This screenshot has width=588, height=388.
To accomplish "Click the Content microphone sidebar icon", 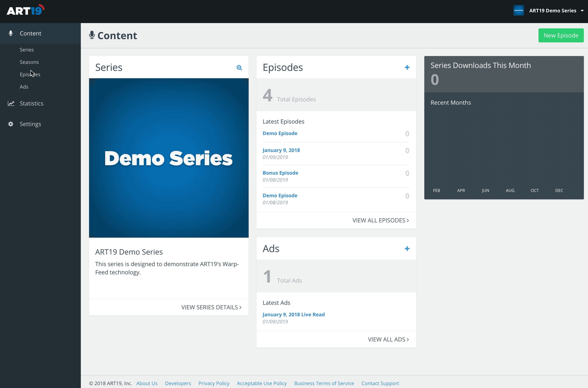I will tap(11, 33).
